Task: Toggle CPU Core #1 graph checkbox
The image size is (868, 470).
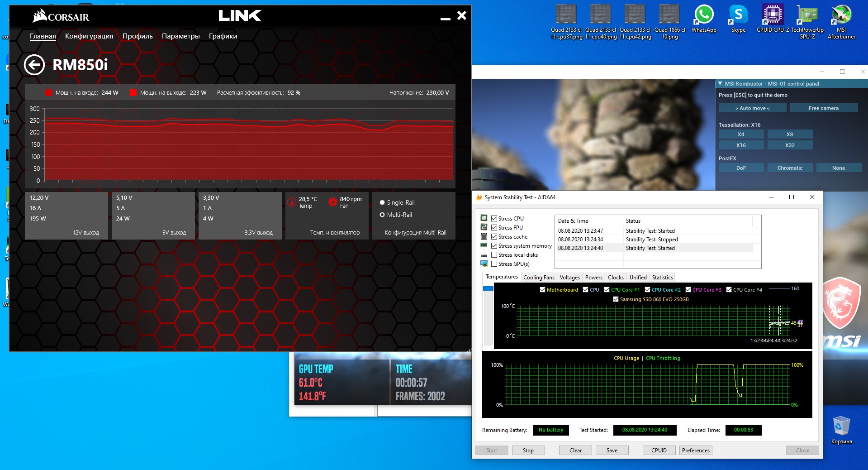Action: click(607, 290)
